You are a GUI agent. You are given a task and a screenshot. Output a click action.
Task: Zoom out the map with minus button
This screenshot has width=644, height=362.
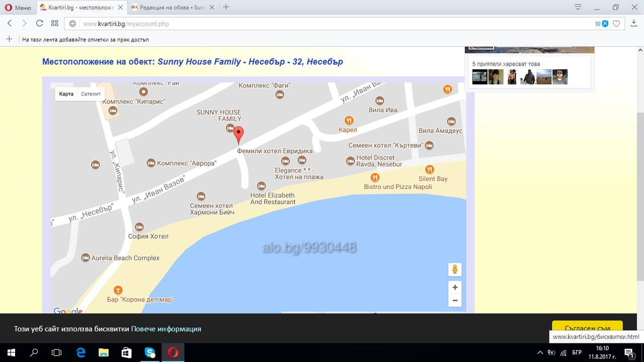[455, 301]
